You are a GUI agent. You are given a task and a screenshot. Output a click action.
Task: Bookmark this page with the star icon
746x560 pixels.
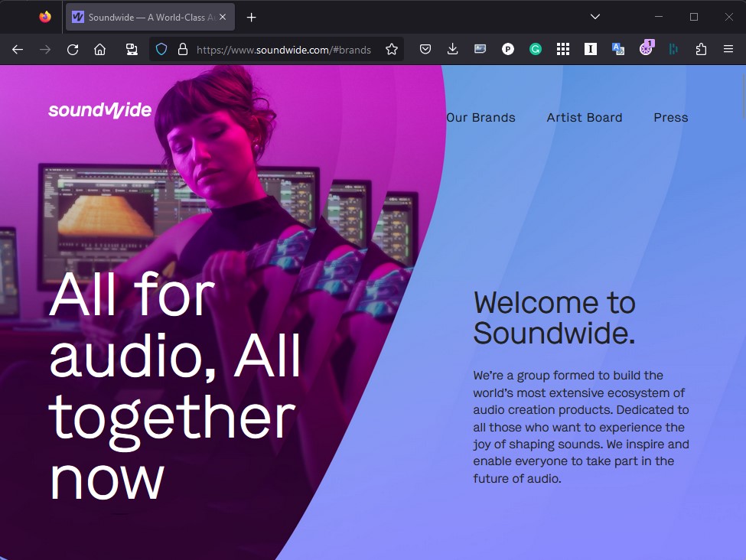coord(392,50)
